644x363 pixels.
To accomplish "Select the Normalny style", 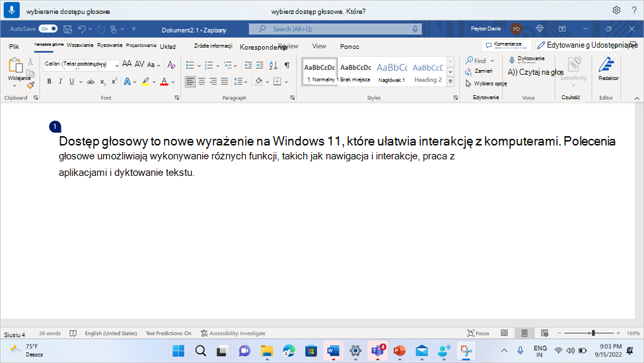I will (320, 72).
